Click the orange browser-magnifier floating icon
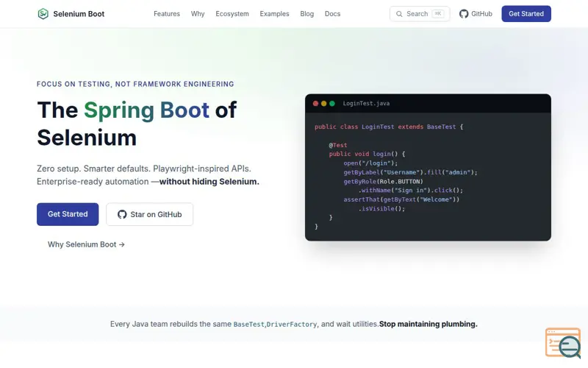This screenshot has width=588, height=368. [x=563, y=343]
